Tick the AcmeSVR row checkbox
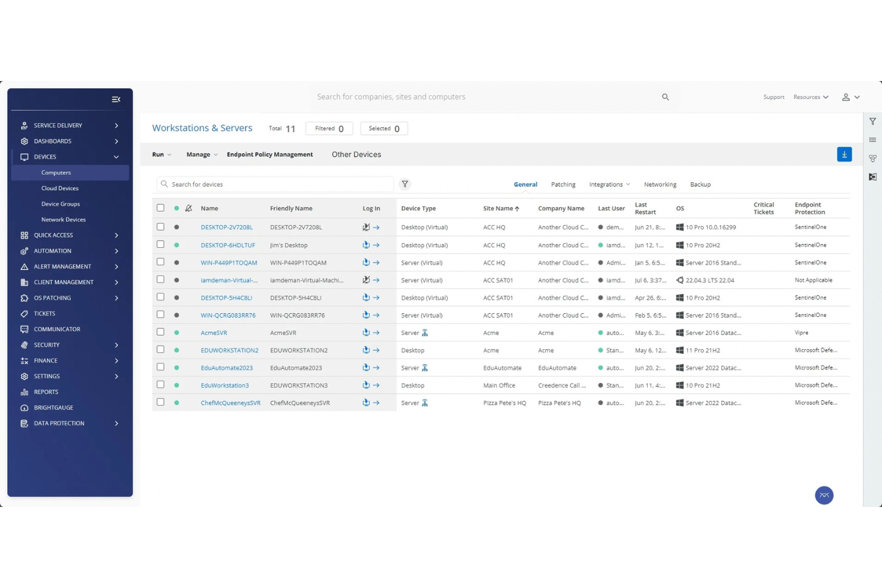Screen dimensions: 882x588 click(x=160, y=332)
